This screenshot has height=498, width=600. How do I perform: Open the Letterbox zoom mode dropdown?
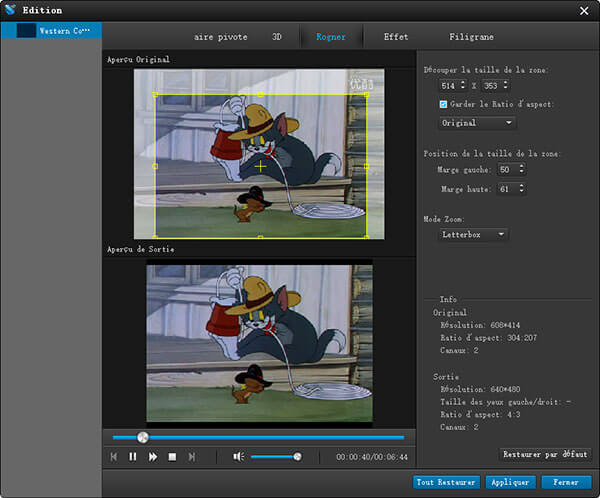(x=473, y=235)
